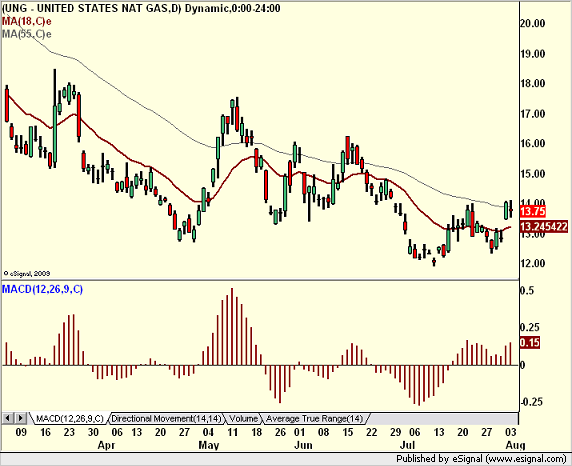Screen dimensions: 572x466
Task: Click the 17.00 price axis label
Action: (x=533, y=114)
